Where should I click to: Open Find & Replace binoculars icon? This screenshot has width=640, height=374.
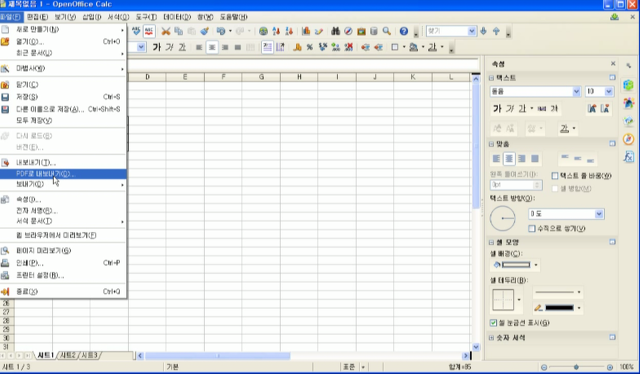click(x=335, y=31)
